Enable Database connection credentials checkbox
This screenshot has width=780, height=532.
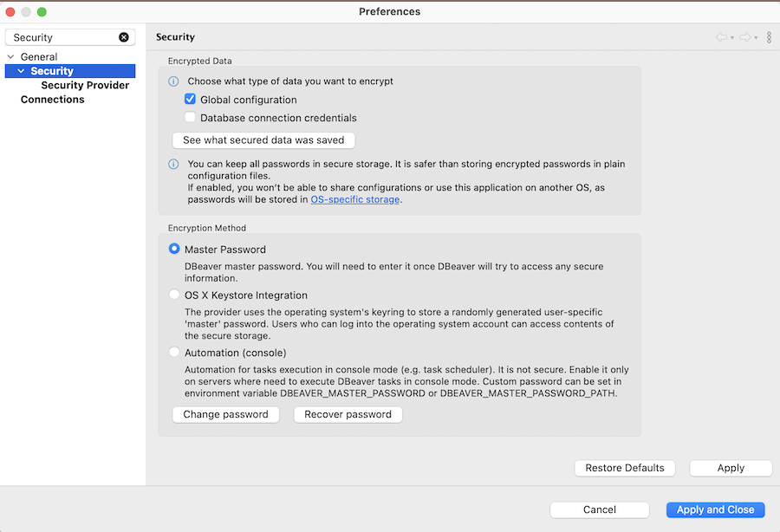(191, 118)
